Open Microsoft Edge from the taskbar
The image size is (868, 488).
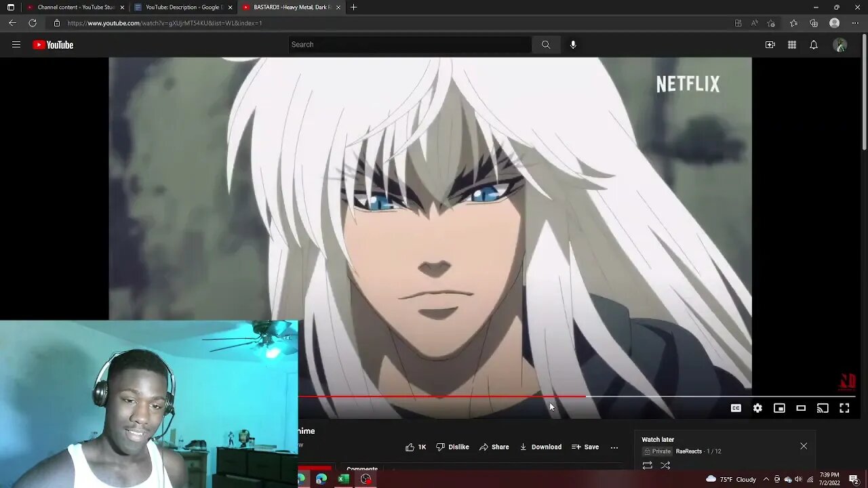[321, 479]
